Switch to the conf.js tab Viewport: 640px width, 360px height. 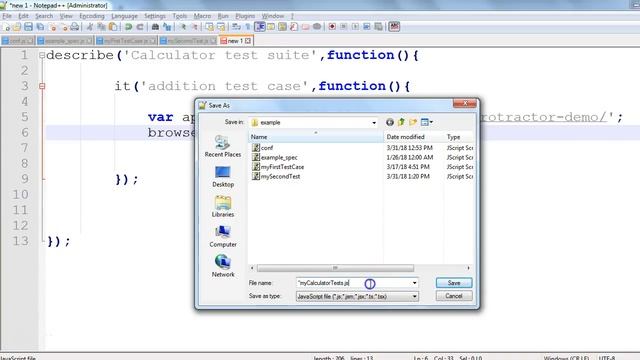click(18, 41)
